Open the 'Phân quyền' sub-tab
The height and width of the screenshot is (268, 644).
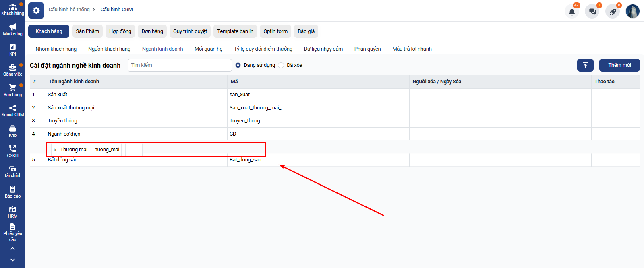pyautogui.click(x=367, y=49)
